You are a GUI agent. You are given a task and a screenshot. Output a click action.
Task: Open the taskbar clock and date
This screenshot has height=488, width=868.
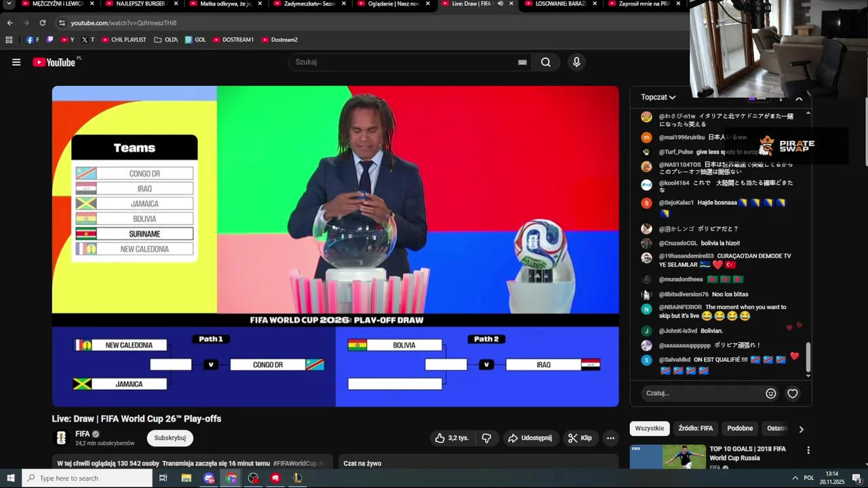click(x=831, y=478)
